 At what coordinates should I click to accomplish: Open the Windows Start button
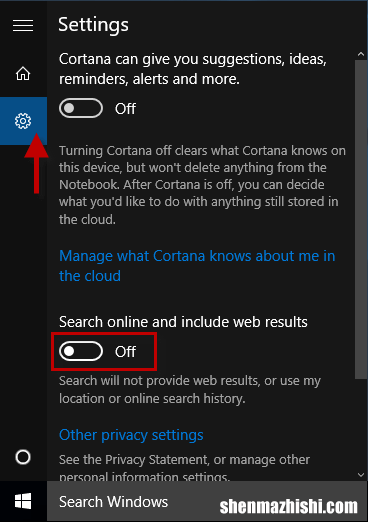point(23,501)
